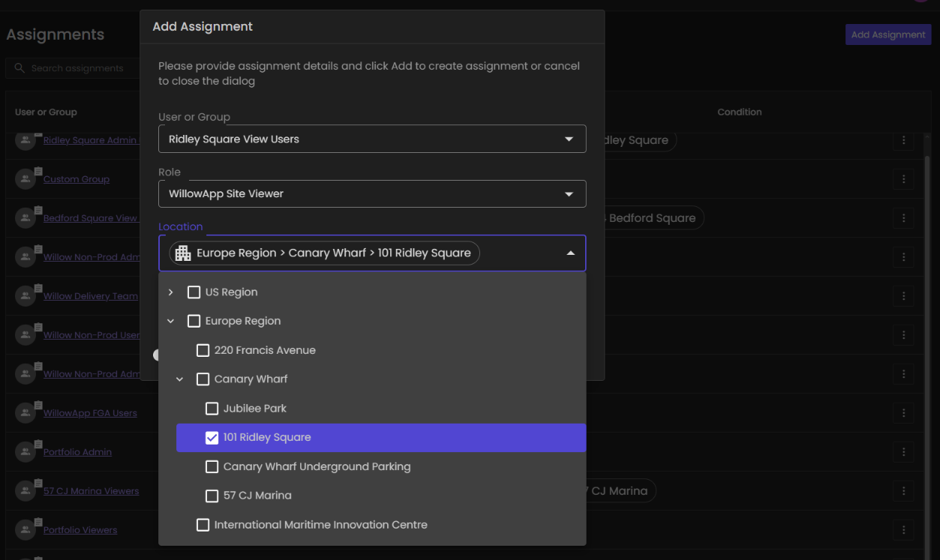Click the User or Group column header
This screenshot has height=560, width=940.
(x=46, y=112)
